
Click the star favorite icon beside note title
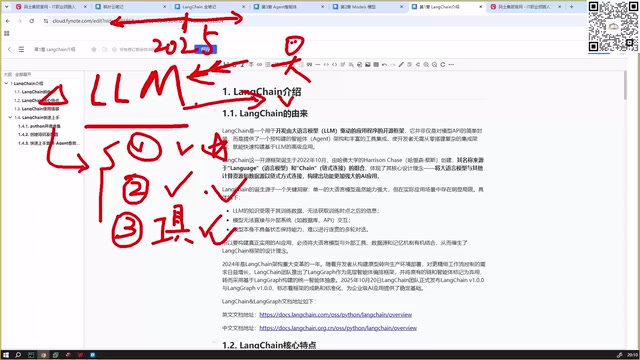pyautogui.click(x=94, y=49)
